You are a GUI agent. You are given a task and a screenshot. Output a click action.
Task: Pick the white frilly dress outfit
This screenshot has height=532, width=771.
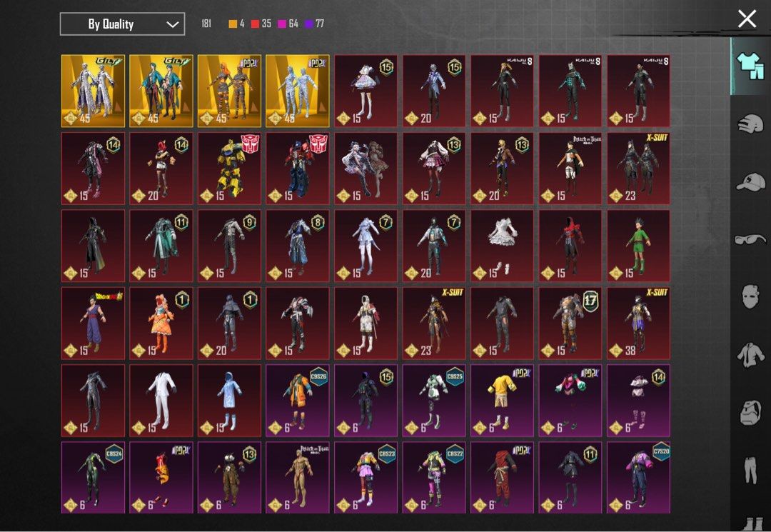pyautogui.click(x=502, y=246)
